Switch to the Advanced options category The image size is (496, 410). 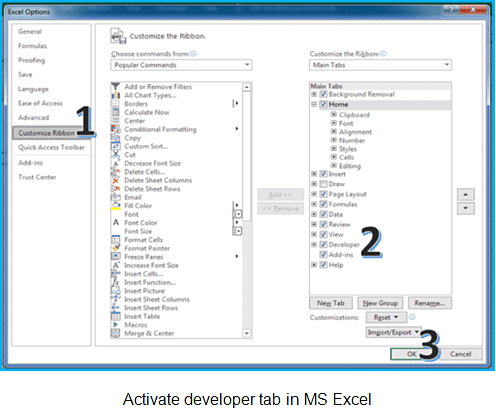(34, 118)
